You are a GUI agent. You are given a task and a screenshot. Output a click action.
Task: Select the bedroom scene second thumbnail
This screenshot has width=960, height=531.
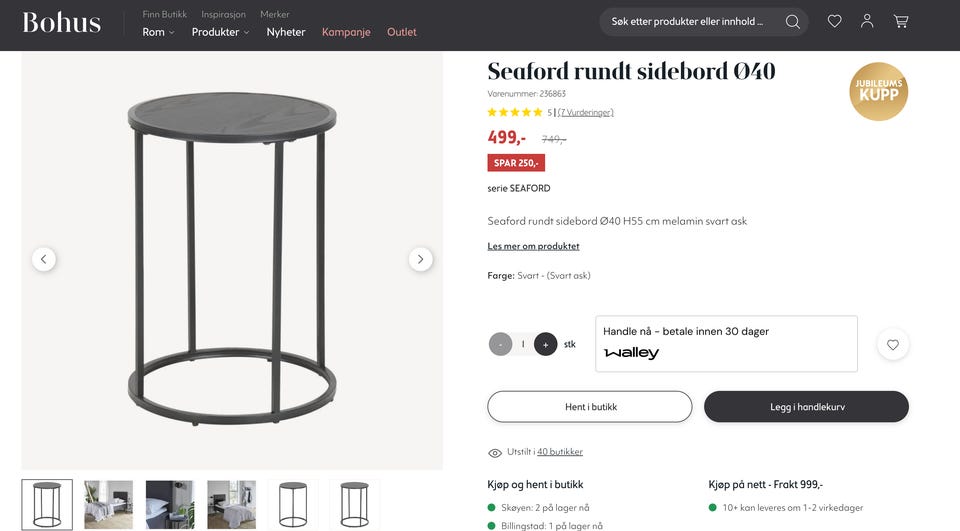click(108, 505)
